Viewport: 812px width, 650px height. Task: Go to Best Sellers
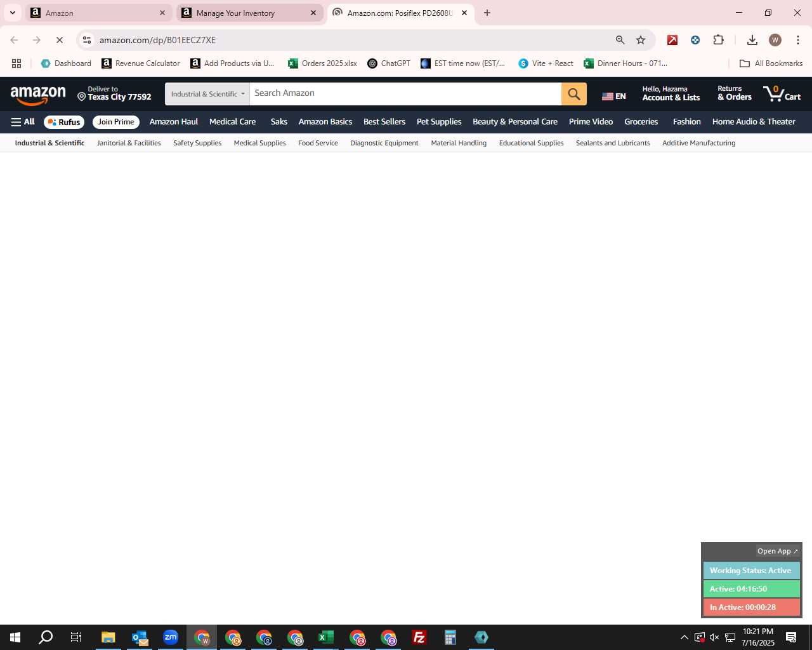(x=384, y=122)
